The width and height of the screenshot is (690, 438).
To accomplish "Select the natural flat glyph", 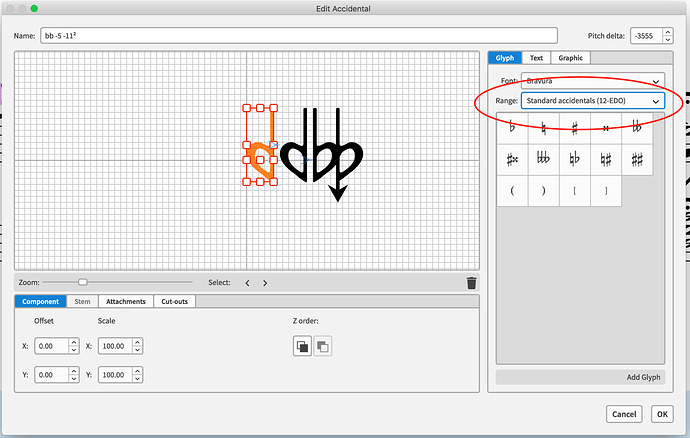I will click(x=575, y=159).
